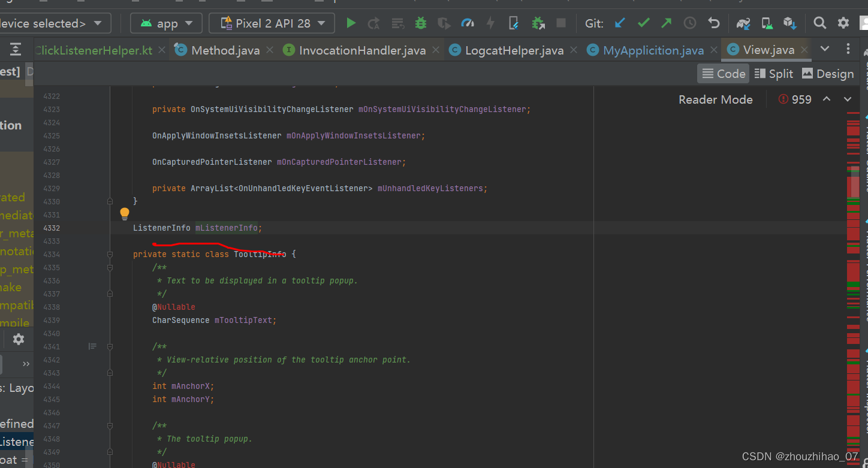868x468 pixels.
Task: Open Search Everywhere magnifier icon
Action: pos(819,23)
